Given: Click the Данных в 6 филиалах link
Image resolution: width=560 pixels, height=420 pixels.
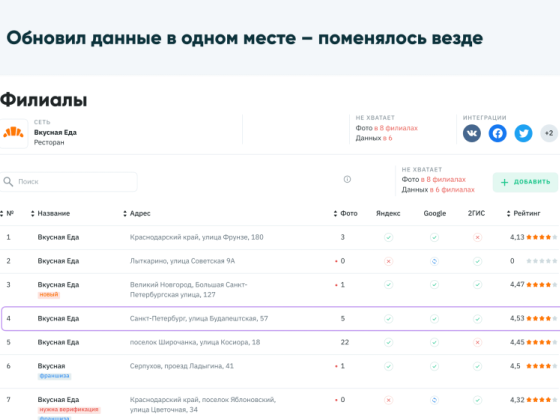Looking at the screenshot, I should click(438, 190).
